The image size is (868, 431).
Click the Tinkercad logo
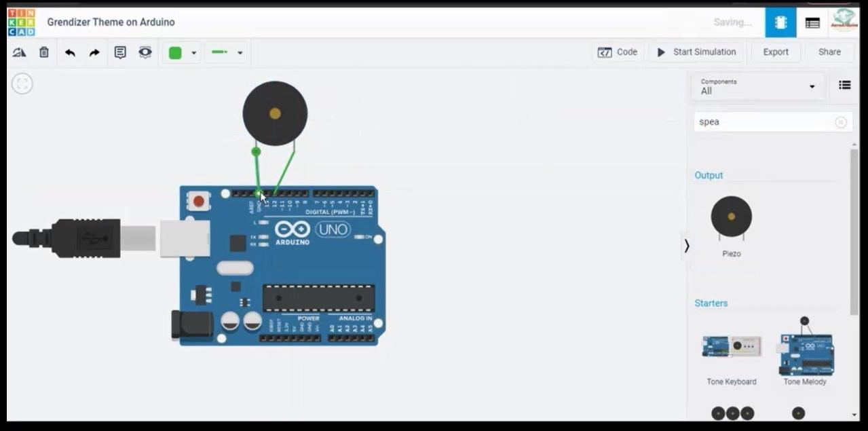pos(21,22)
